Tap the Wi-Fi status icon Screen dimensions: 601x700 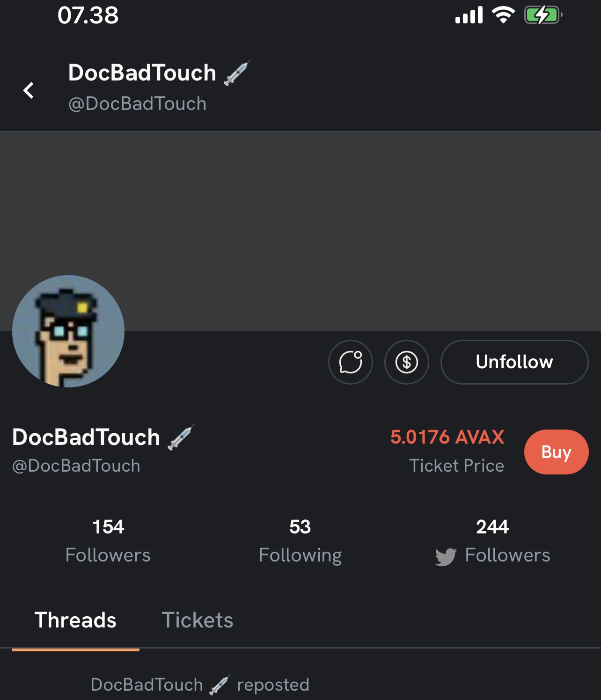pos(503,15)
